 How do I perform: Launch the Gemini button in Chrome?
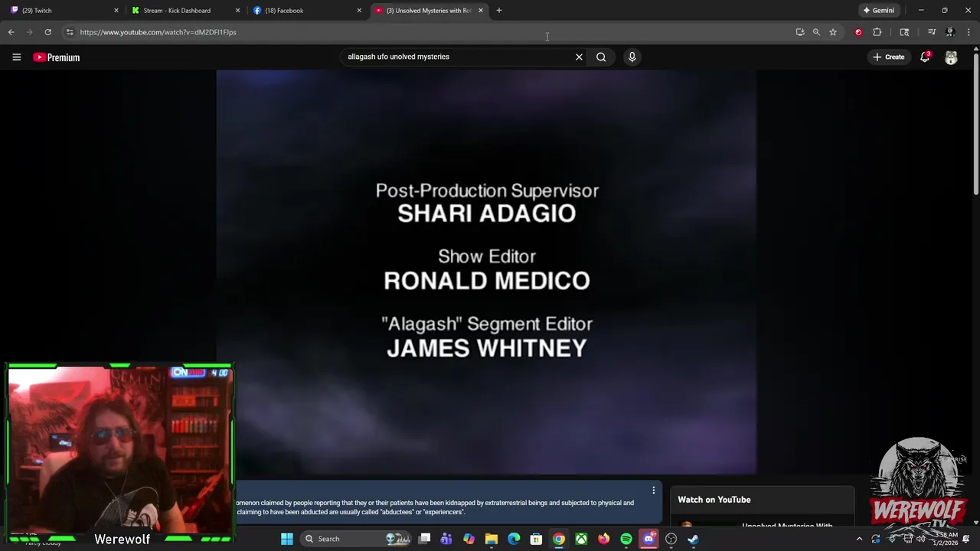click(878, 11)
